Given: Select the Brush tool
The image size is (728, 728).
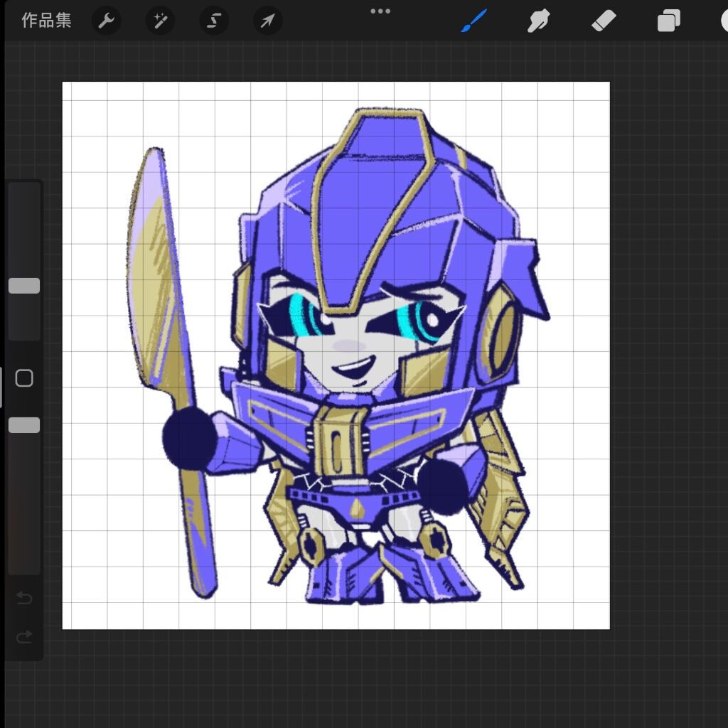Looking at the screenshot, I should (473, 21).
